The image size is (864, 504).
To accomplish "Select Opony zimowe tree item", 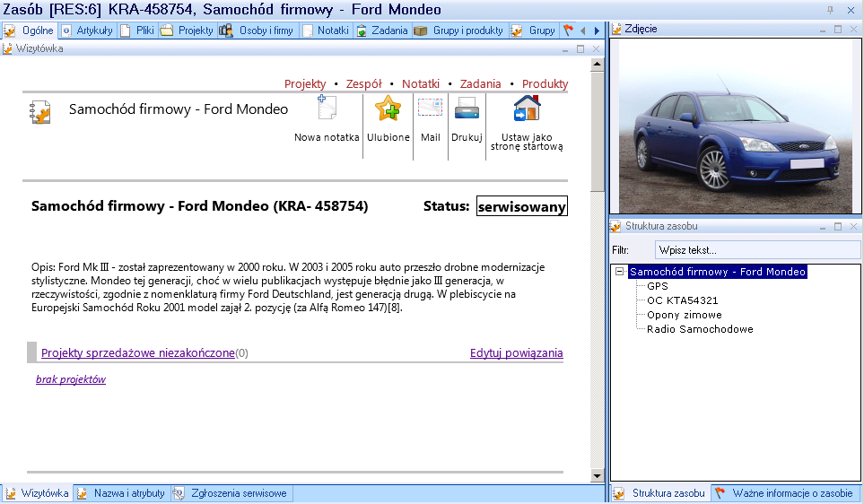I will coord(685,315).
